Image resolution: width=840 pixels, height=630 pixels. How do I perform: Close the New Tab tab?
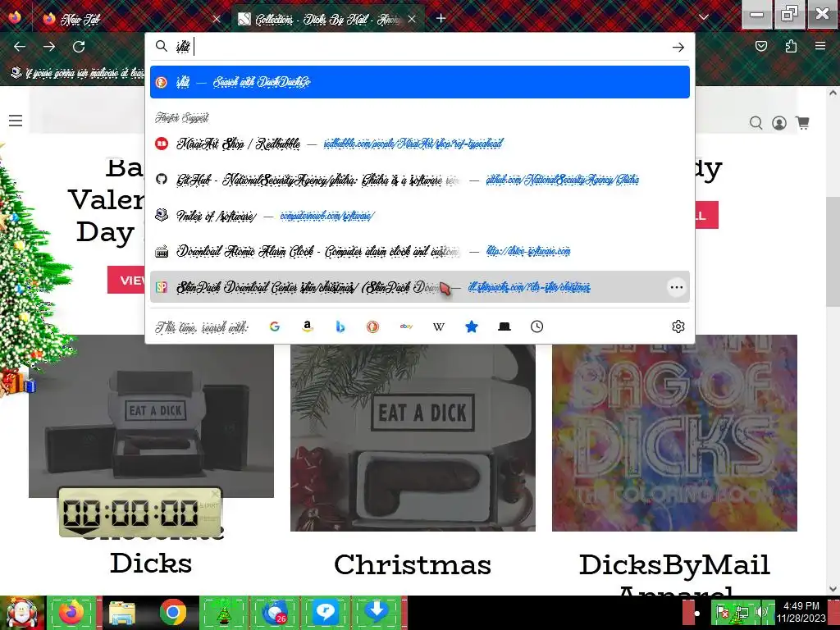[217, 20]
